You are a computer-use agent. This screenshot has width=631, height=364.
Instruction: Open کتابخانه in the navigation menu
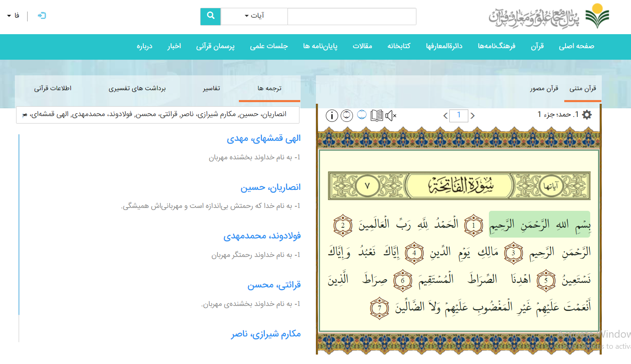[x=399, y=46]
